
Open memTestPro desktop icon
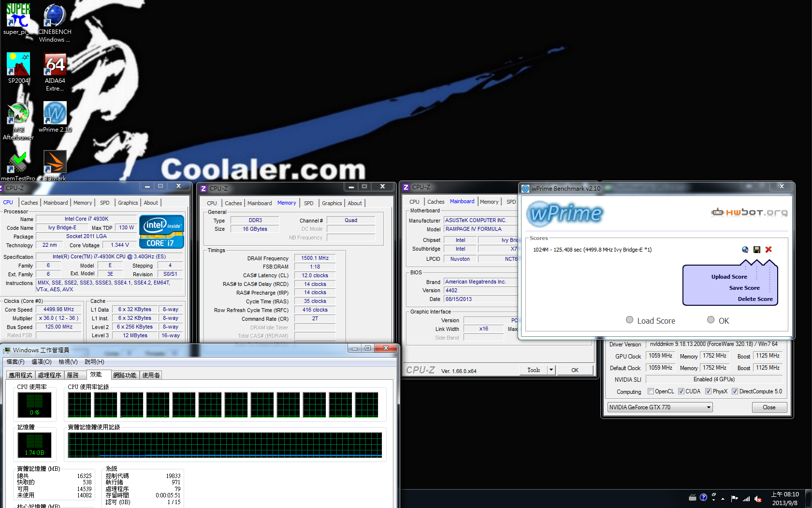click(18, 165)
